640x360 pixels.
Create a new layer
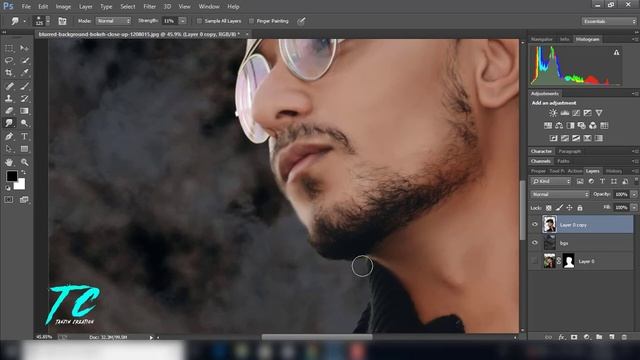coord(611,337)
